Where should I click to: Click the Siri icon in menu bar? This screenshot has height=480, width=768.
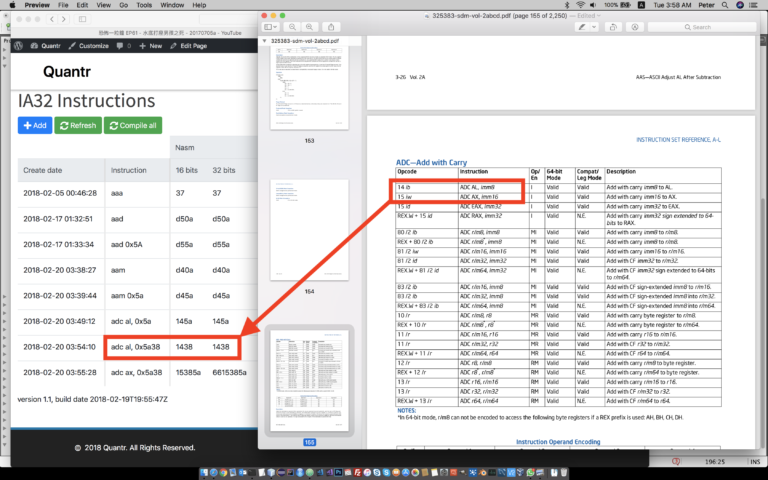(x=740, y=5)
